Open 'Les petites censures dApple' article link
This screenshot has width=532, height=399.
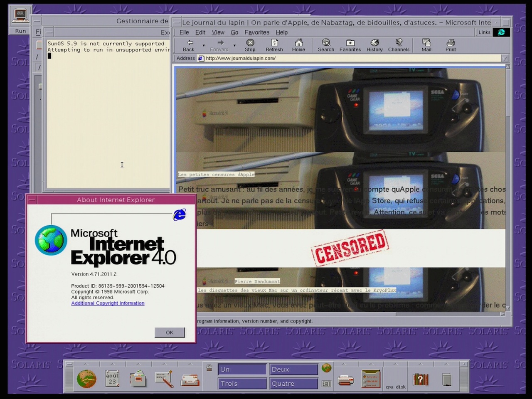tap(216, 175)
